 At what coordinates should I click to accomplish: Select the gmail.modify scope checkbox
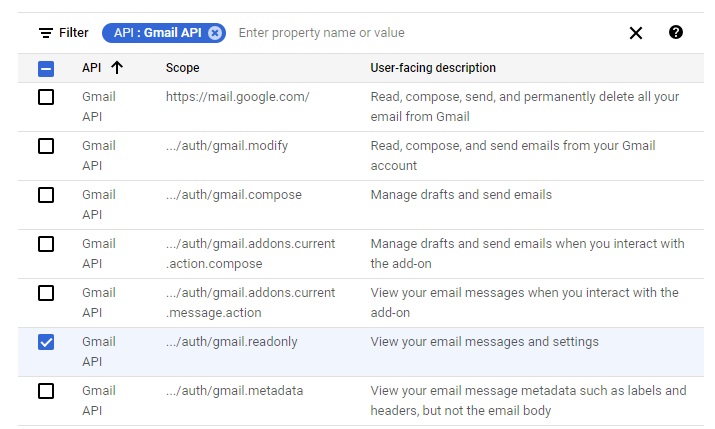pos(46,146)
